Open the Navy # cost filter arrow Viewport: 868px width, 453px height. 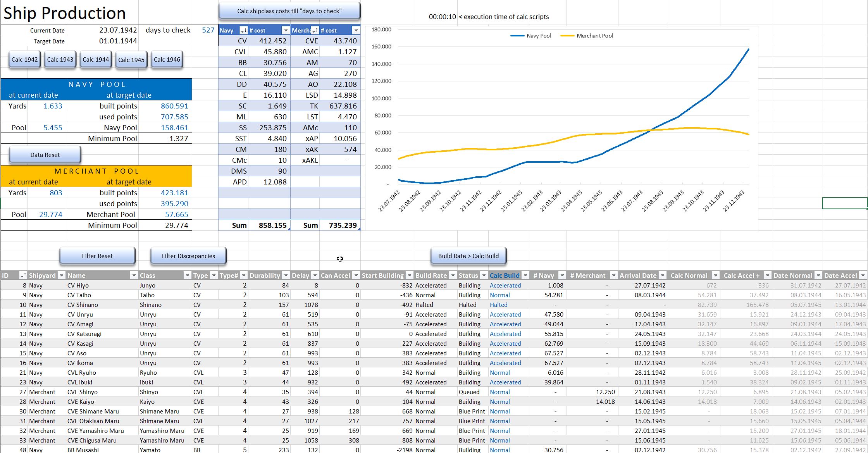pos(286,30)
